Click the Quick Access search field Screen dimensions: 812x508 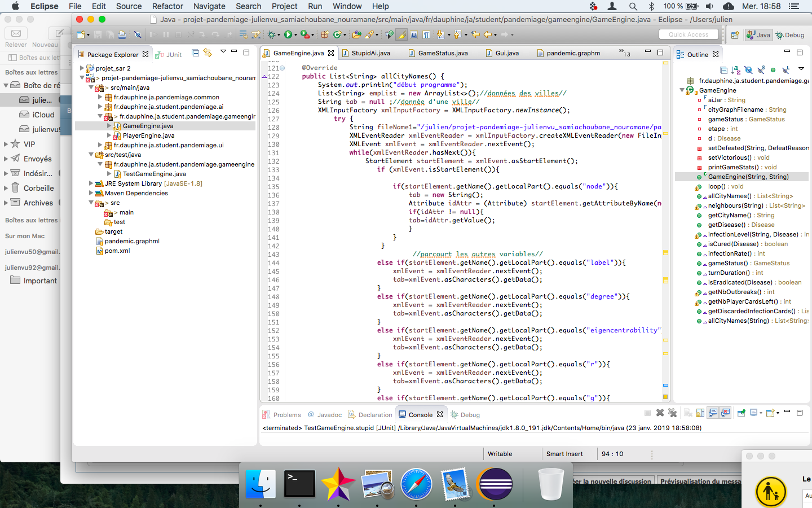pyautogui.click(x=689, y=34)
